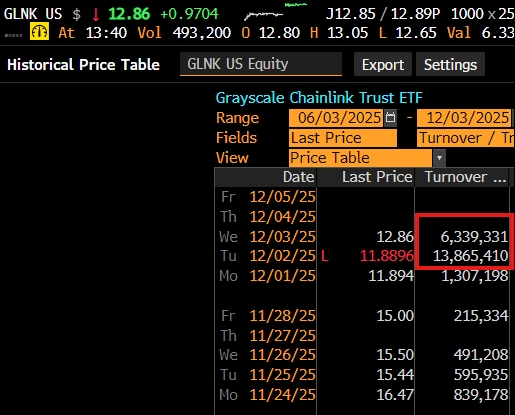Select the 12/01/25 date cell
Image resolution: width=515 pixels, height=415 pixels.
point(282,276)
